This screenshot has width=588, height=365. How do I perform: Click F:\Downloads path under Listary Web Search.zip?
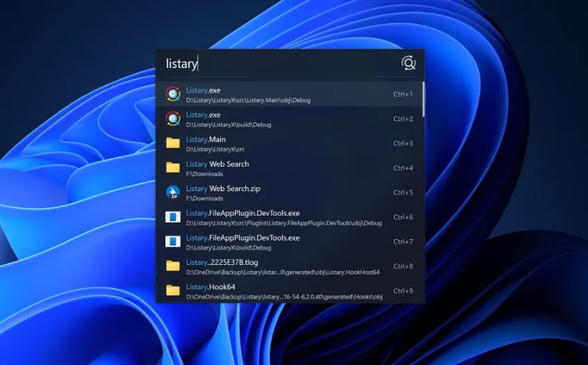[x=204, y=198]
